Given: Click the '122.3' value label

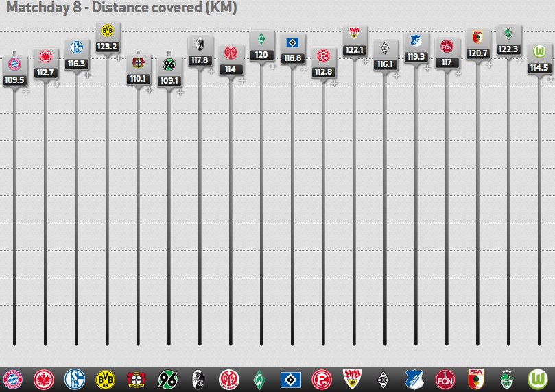Looking at the screenshot, I should tap(508, 49).
